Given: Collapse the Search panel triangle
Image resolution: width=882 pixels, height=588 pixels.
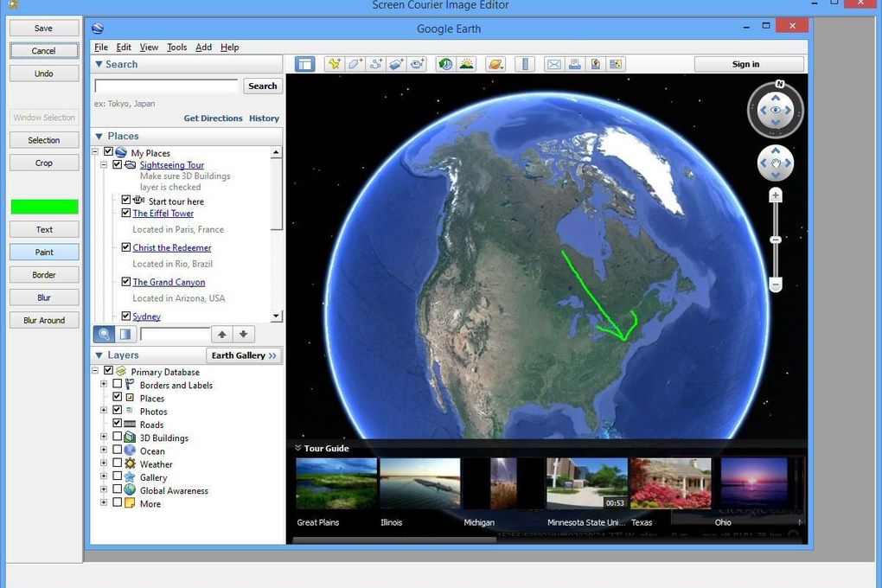Looking at the screenshot, I should coord(99,64).
